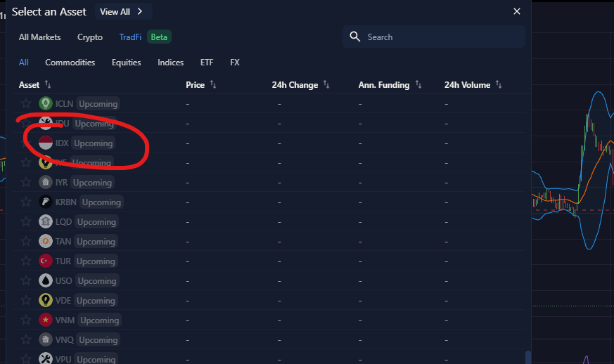Select the LQD ticker label
Screen dimensions: 614x364
(x=63, y=221)
